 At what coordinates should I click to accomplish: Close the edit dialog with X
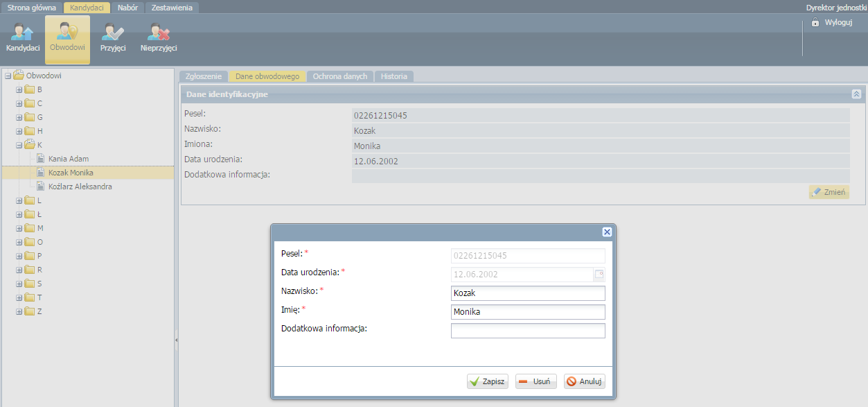coord(607,232)
